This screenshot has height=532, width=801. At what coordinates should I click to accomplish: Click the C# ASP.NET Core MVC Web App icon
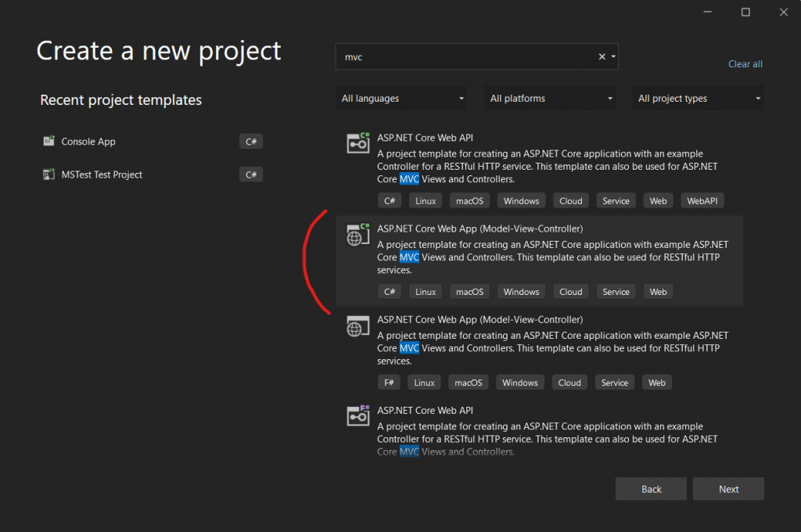(x=358, y=235)
